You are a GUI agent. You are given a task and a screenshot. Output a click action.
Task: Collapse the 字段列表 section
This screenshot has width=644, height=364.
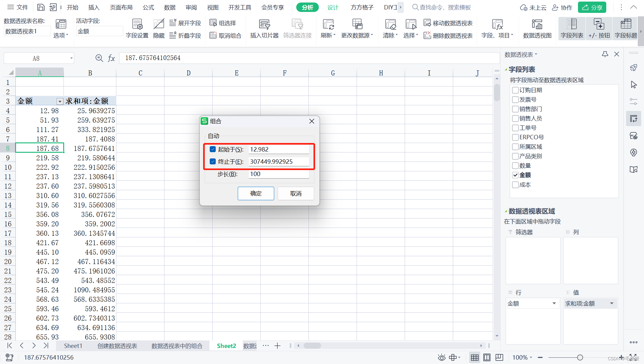506,69
